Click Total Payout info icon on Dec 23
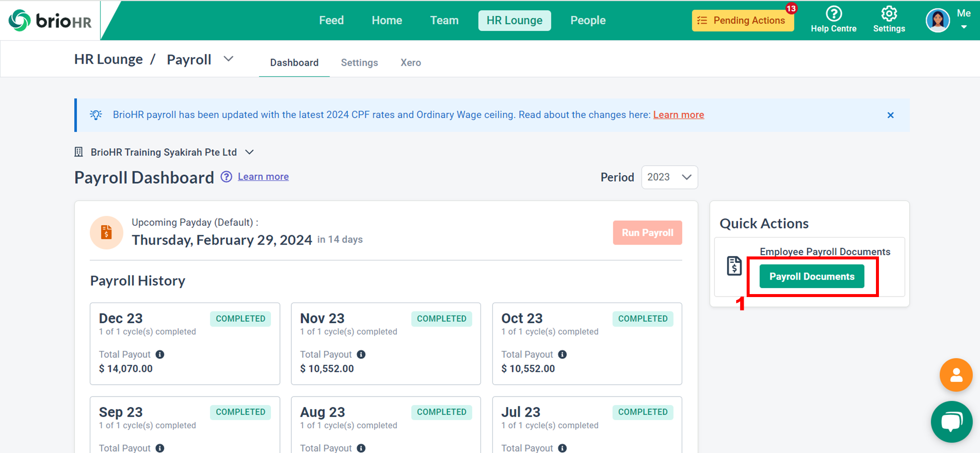Image resolution: width=980 pixels, height=453 pixels. (160, 354)
